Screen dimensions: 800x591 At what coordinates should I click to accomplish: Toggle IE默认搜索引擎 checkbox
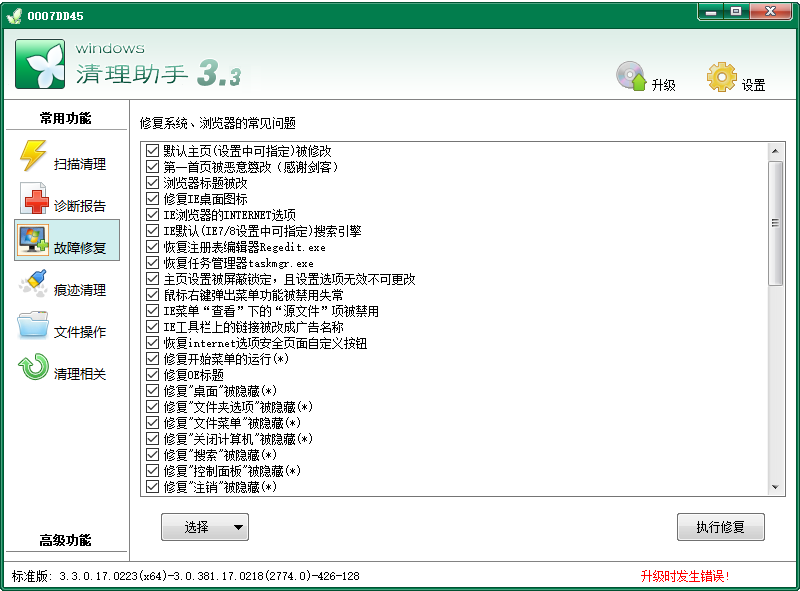152,231
